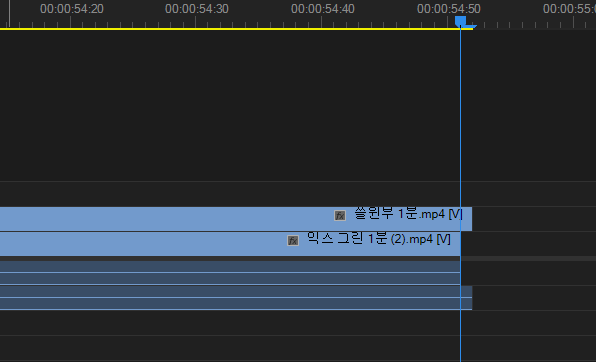Click the 00:00:54:50 timecode label
The width and height of the screenshot is (596, 362).
pos(449,9)
